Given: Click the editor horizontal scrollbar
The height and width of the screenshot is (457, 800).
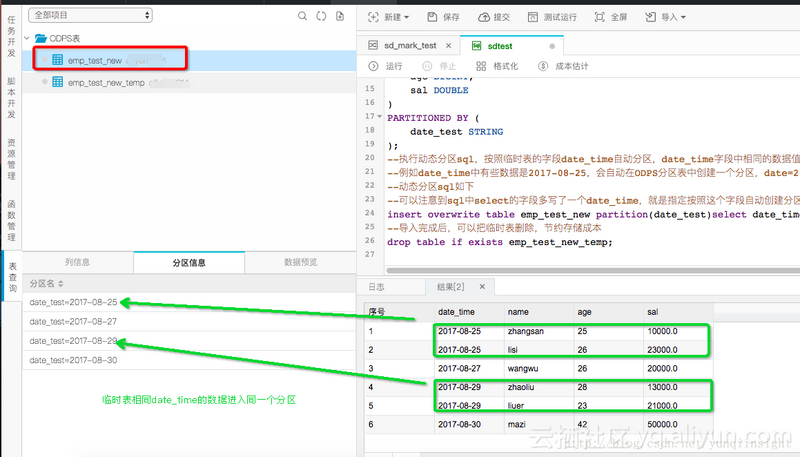Looking at the screenshot, I should (593, 270).
